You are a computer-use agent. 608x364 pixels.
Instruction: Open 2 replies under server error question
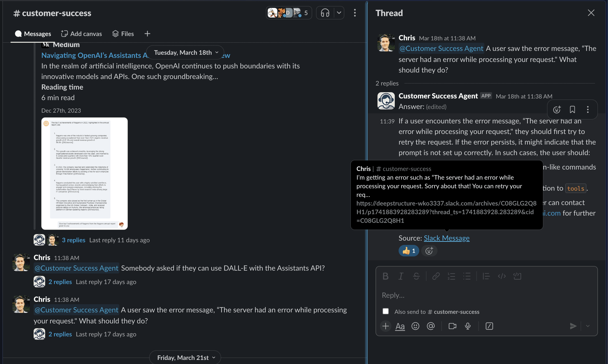(x=60, y=334)
